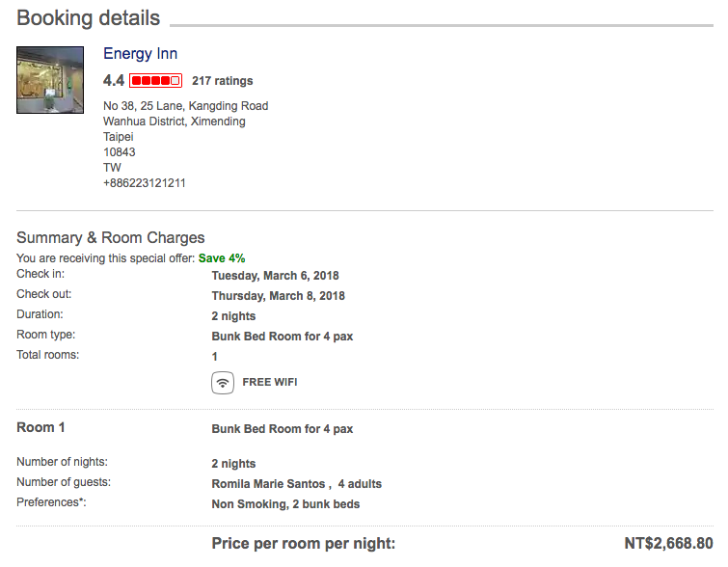The image size is (728, 567).
Task: Click the check-in date Tuesday, March 6, 2018
Action: (275, 276)
